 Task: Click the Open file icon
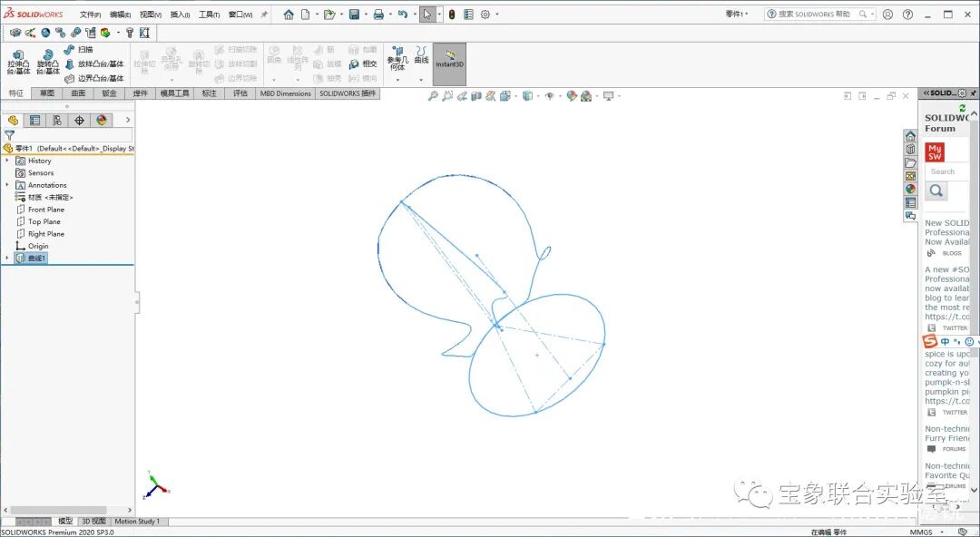click(328, 15)
